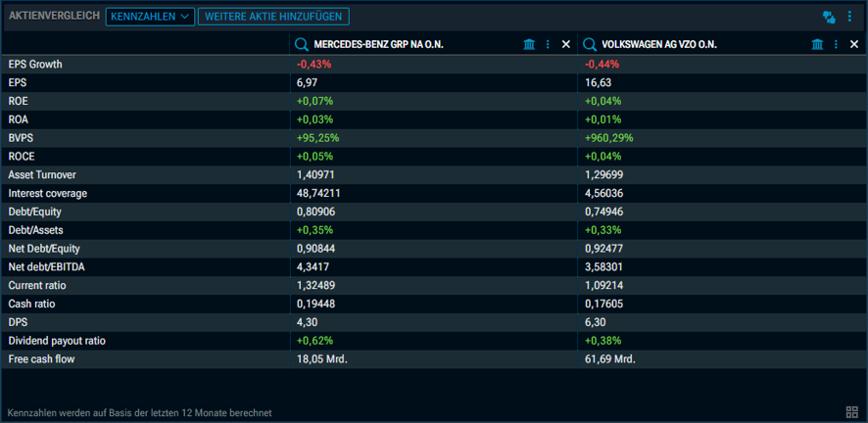Open three-dot options for Volkswagen column
The image size is (868, 423).
837,44
